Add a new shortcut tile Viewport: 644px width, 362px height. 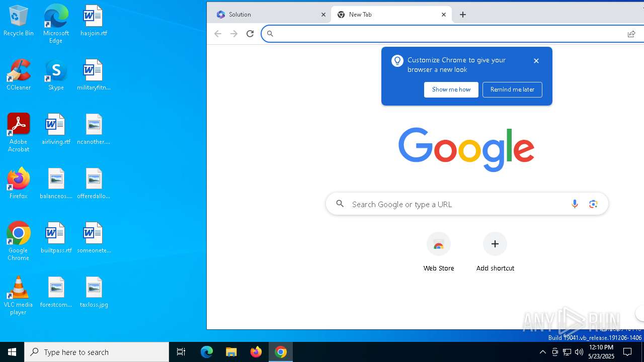coord(495,252)
